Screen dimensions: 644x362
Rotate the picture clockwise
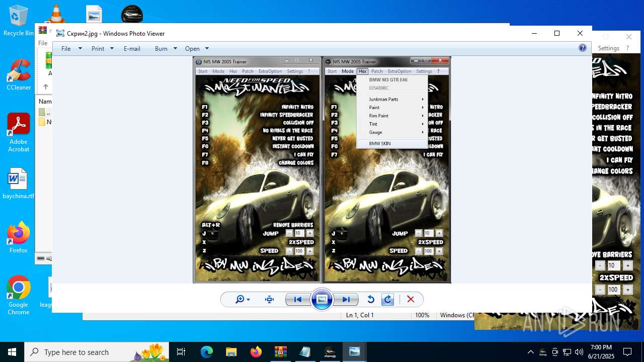388,299
